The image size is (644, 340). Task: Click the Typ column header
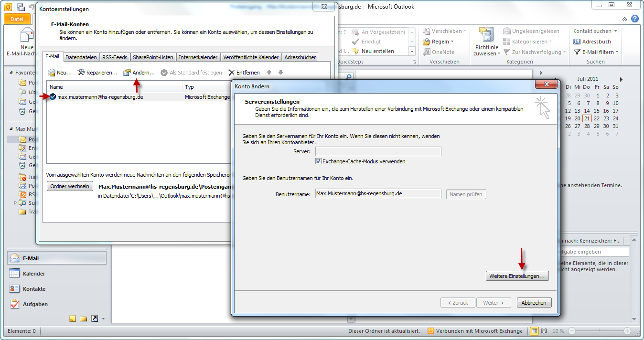coord(208,87)
